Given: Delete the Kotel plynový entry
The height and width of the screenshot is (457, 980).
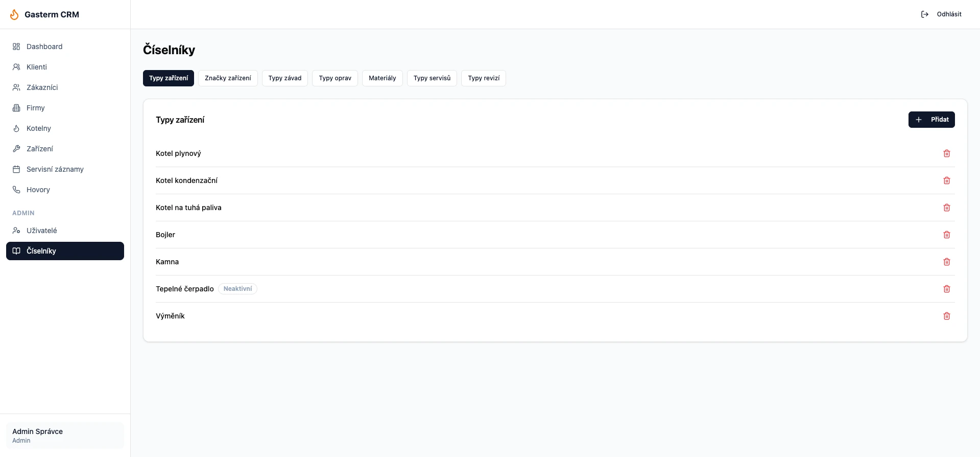Looking at the screenshot, I should pos(947,153).
